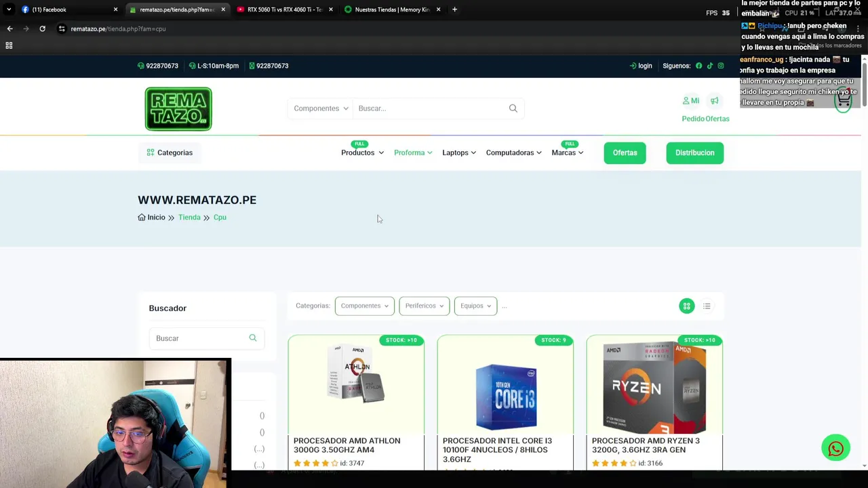Click the header search magnifier icon
This screenshot has height=488, width=868.
[513, 108]
